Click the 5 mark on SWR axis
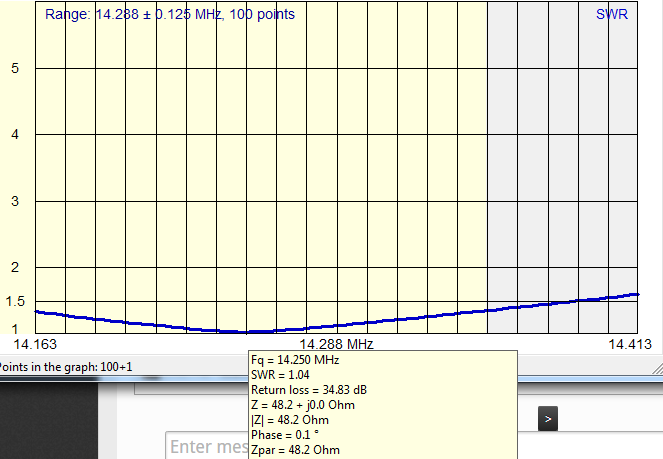Viewport: 663px width, 459px height. (x=15, y=68)
